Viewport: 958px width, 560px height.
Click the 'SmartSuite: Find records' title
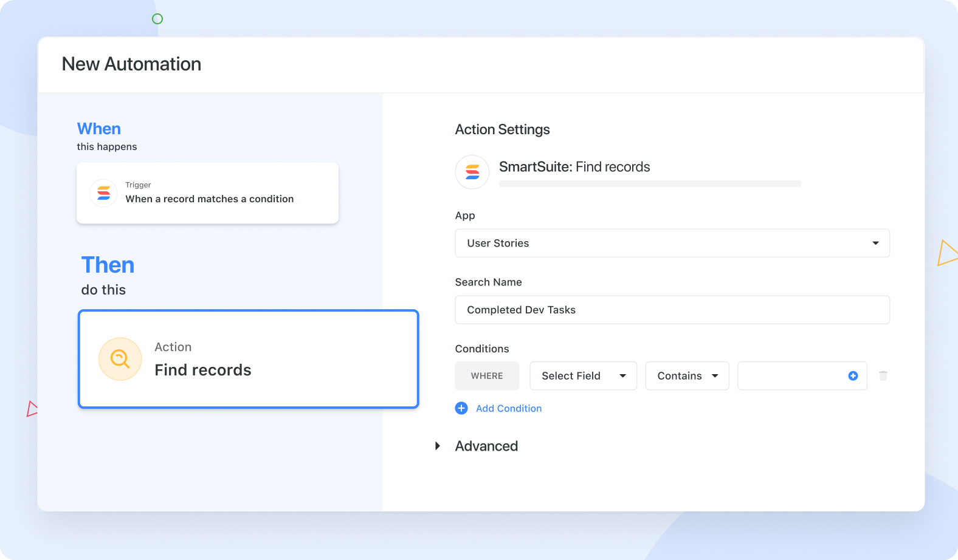pyautogui.click(x=574, y=167)
